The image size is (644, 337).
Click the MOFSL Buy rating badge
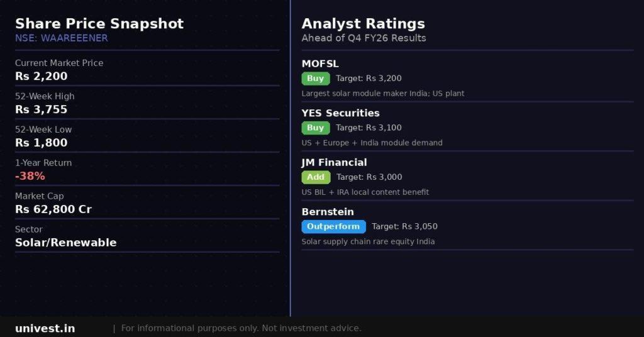point(316,79)
